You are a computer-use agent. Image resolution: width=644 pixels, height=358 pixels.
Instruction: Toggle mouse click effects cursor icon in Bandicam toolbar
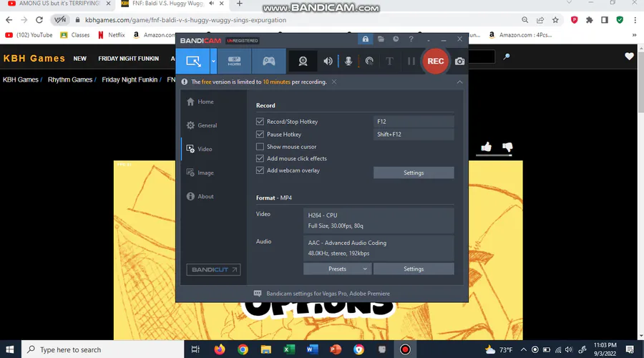(x=369, y=62)
